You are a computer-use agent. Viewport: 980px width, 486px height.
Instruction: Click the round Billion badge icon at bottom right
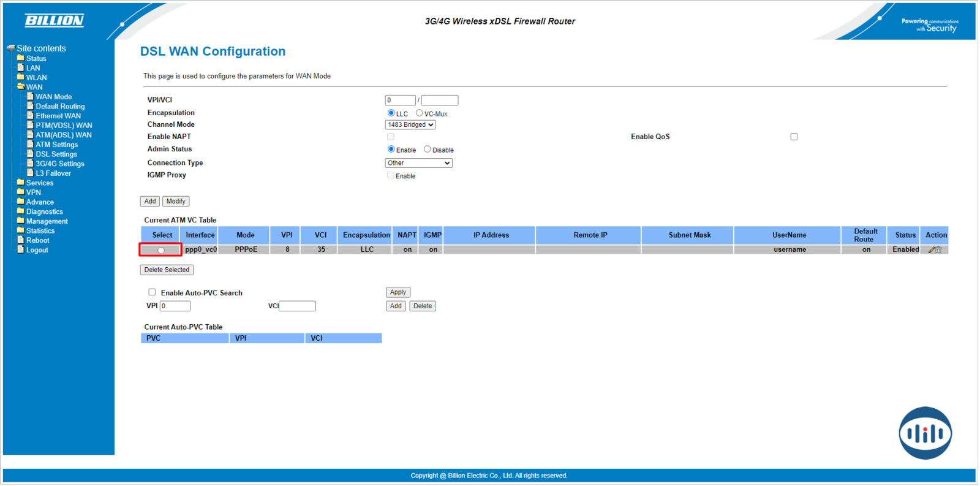pyautogui.click(x=925, y=434)
